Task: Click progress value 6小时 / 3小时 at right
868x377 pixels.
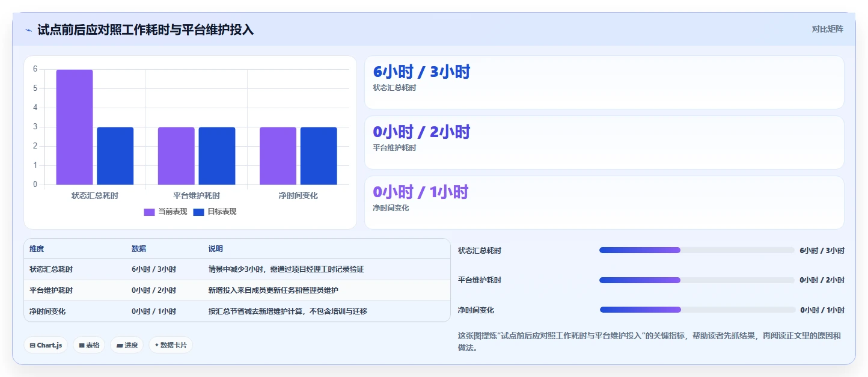Action: [822, 251]
